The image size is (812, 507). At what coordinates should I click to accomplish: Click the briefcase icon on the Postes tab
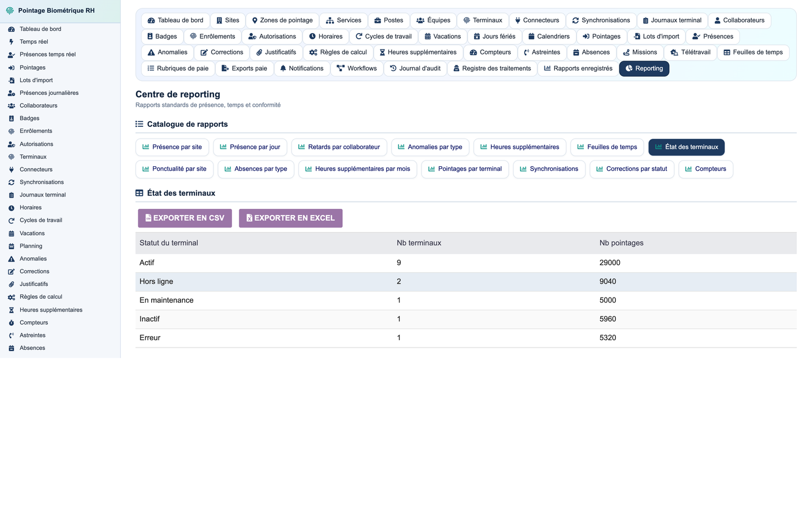click(378, 20)
